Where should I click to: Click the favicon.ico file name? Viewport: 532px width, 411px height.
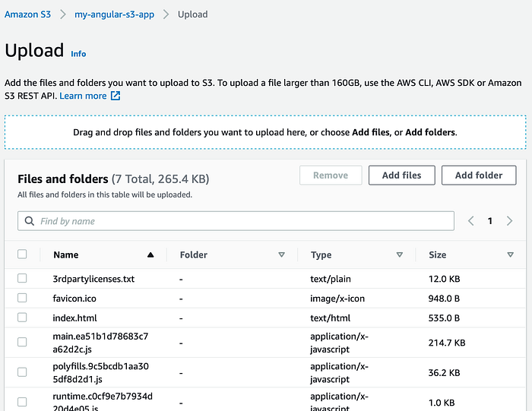pos(74,299)
